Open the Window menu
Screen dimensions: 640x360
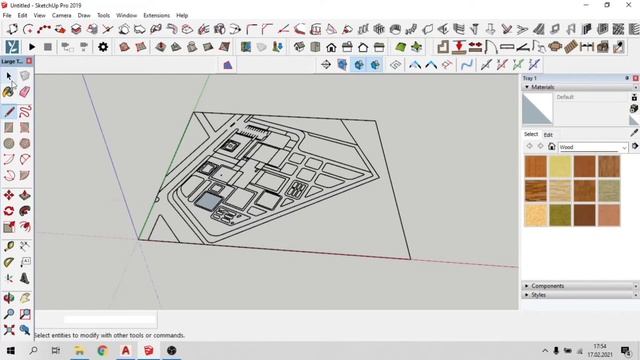pyautogui.click(x=127, y=16)
